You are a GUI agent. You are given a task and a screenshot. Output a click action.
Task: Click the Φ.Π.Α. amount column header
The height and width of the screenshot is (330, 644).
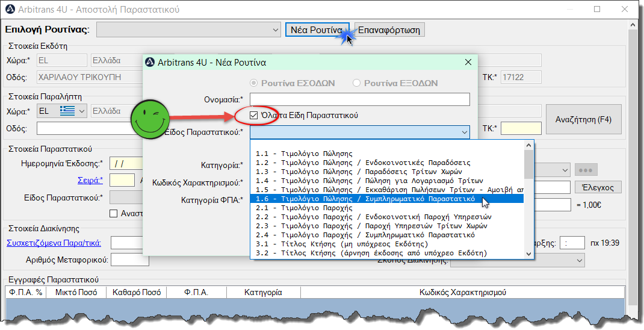(x=196, y=293)
